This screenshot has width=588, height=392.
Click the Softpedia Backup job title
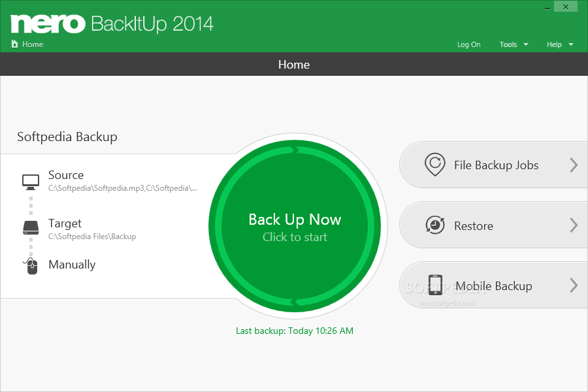point(67,137)
